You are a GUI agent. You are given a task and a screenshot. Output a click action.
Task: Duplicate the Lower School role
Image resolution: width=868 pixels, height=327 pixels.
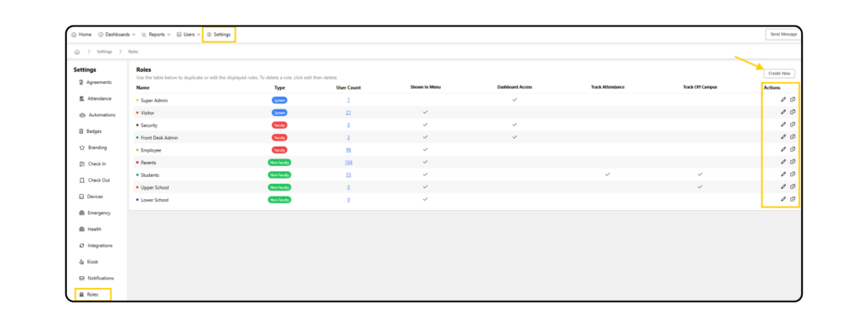tap(793, 199)
